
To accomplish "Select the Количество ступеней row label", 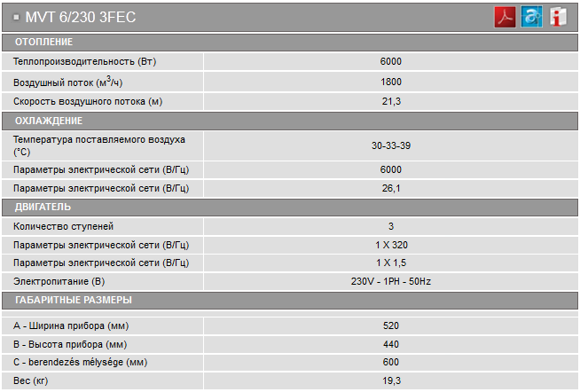I will [x=63, y=226].
